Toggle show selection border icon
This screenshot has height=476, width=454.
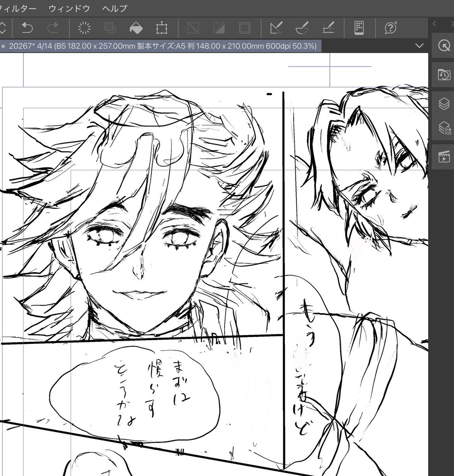[245, 28]
